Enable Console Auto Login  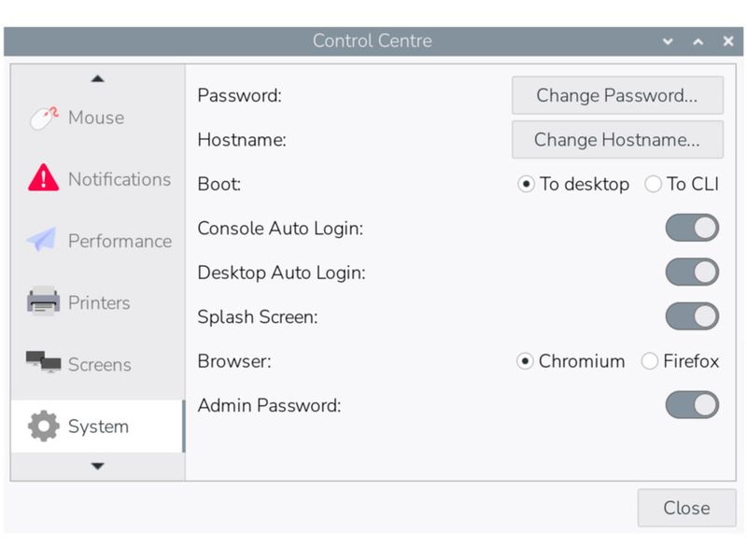(692, 228)
